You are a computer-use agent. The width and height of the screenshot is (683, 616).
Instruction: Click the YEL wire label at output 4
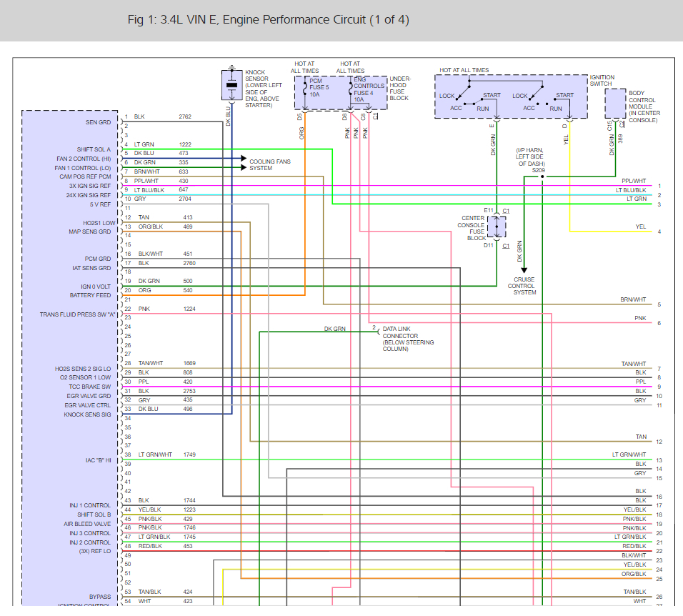click(641, 227)
